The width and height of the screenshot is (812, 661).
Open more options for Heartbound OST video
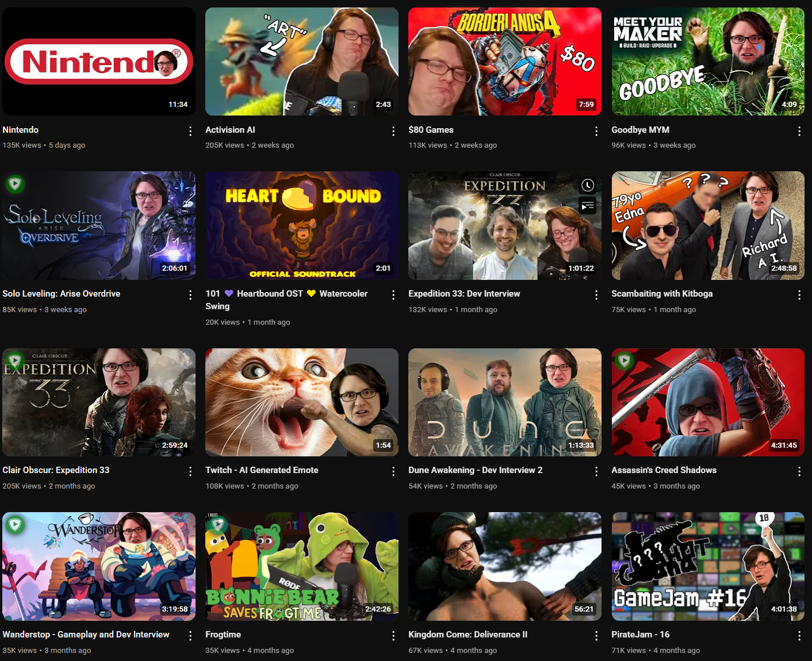point(393,295)
